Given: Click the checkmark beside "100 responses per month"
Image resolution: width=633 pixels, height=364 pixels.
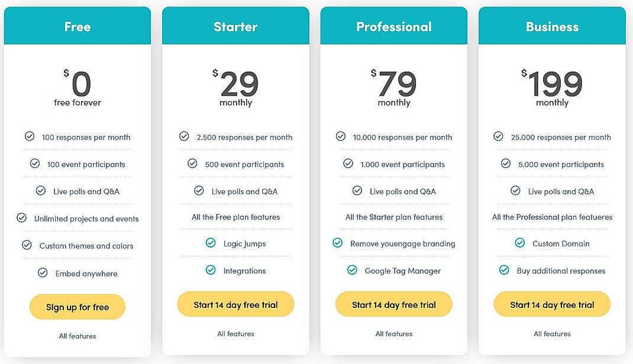Looking at the screenshot, I should tap(30, 136).
